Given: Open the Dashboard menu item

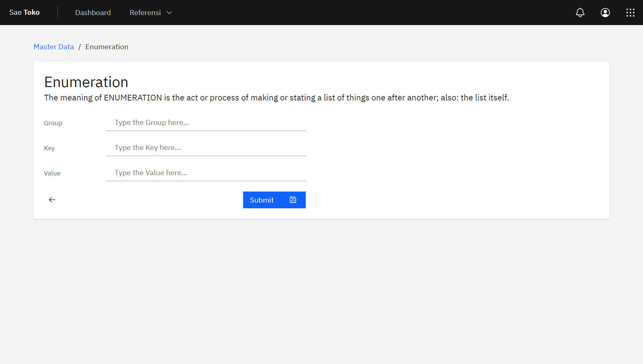Looking at the screenshot, I should pos(93,13).
